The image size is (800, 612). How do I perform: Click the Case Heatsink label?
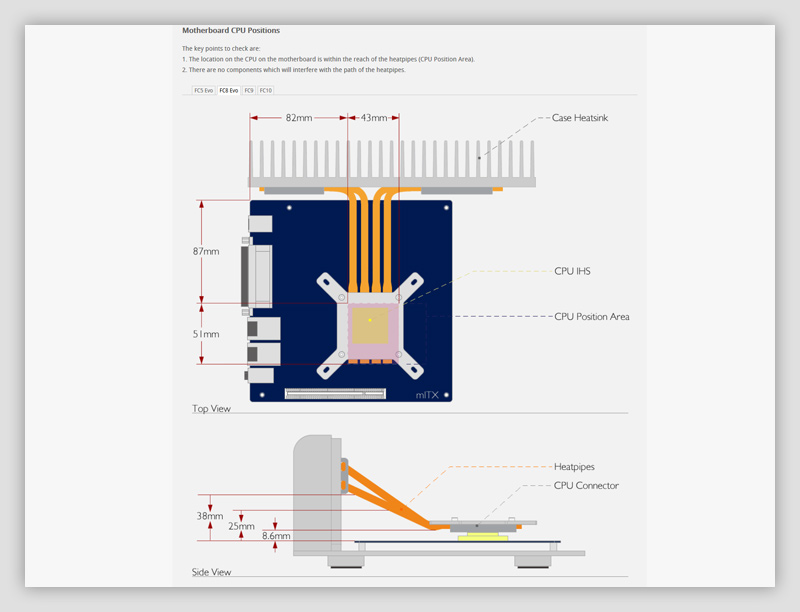579,118
